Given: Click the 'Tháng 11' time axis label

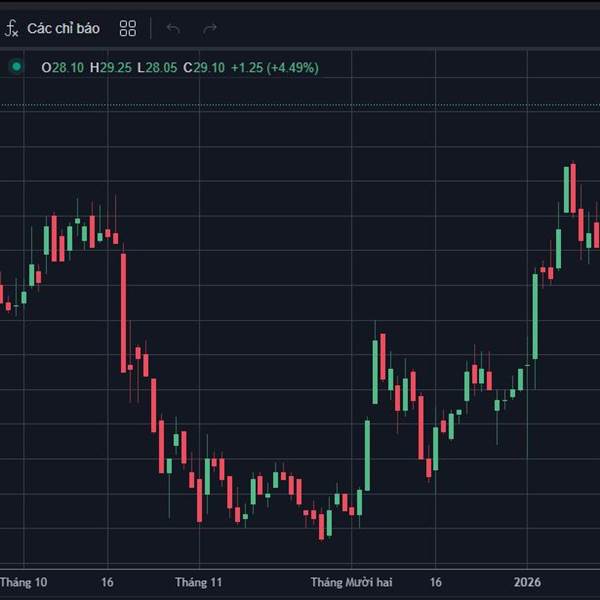Looking at the screenshot, I should coord(197,581).
